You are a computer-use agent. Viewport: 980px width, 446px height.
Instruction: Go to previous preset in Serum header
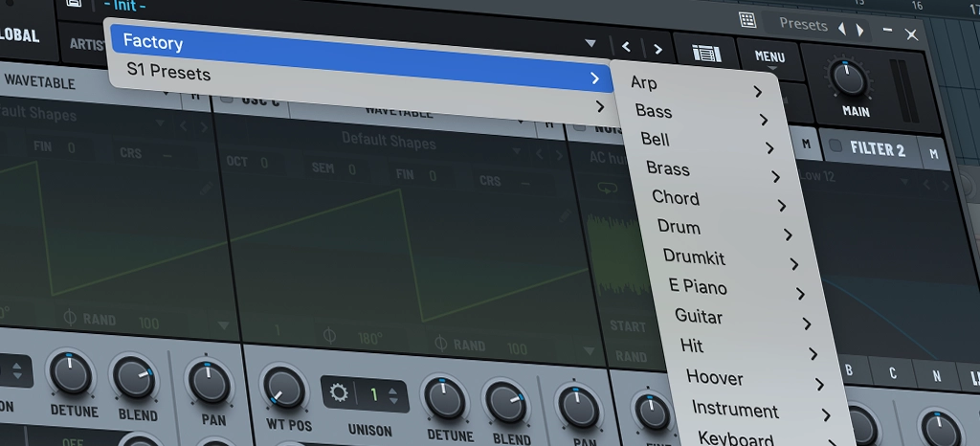point(626,47)
